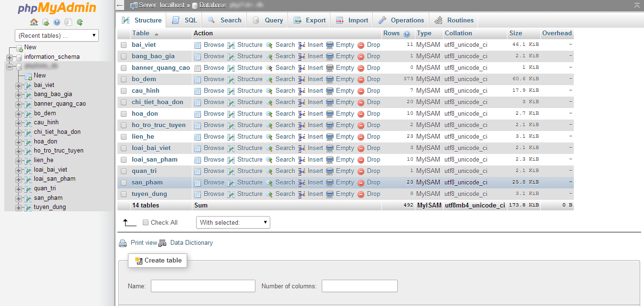Open the Data Dictionary link

click(x=191, y=243)
